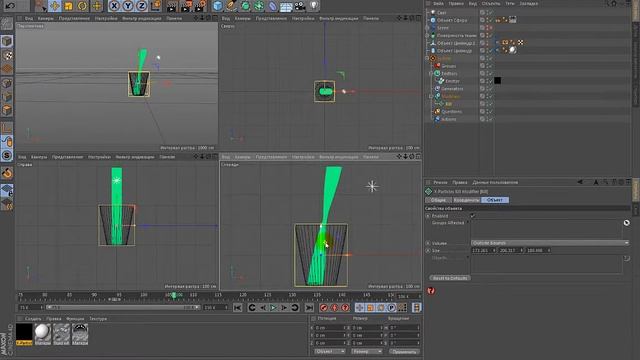Click first Size value field in attributes
The image size is (640, 360).
484,250
